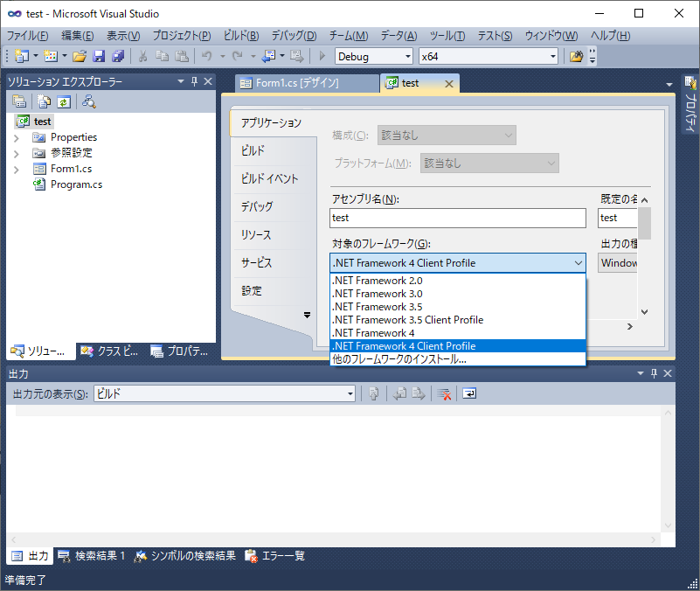This screenshot has height=591, width=700.
Task: Select .NET Framework 3.5 Client Profile option
Action: coord(458,320)
